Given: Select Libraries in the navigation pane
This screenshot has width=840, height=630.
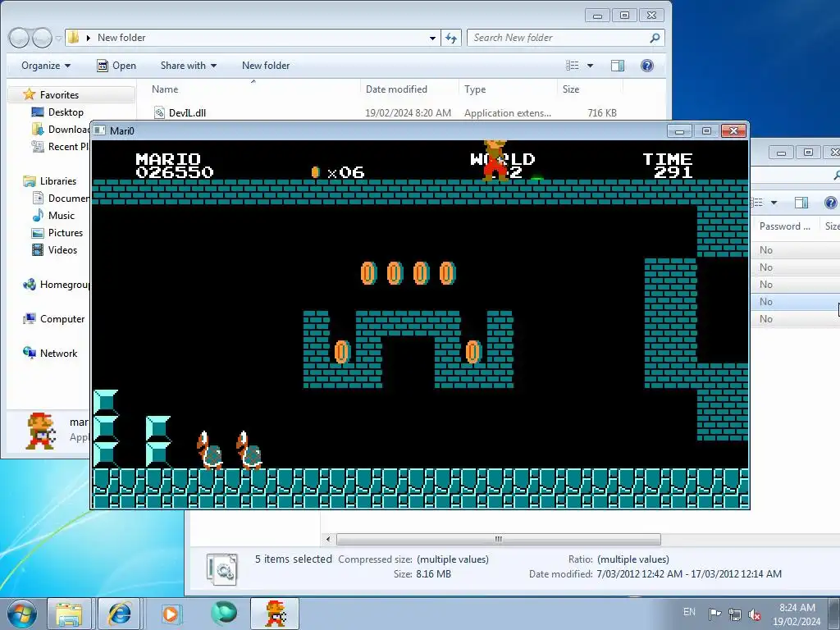Looking at the screenshot, I should 58,181.
